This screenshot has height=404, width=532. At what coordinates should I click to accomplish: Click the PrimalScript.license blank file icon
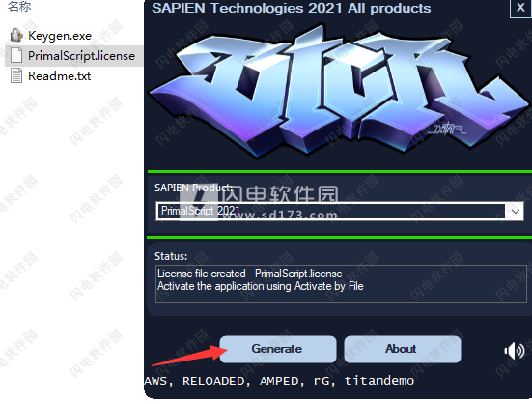[x=16, y=56]
